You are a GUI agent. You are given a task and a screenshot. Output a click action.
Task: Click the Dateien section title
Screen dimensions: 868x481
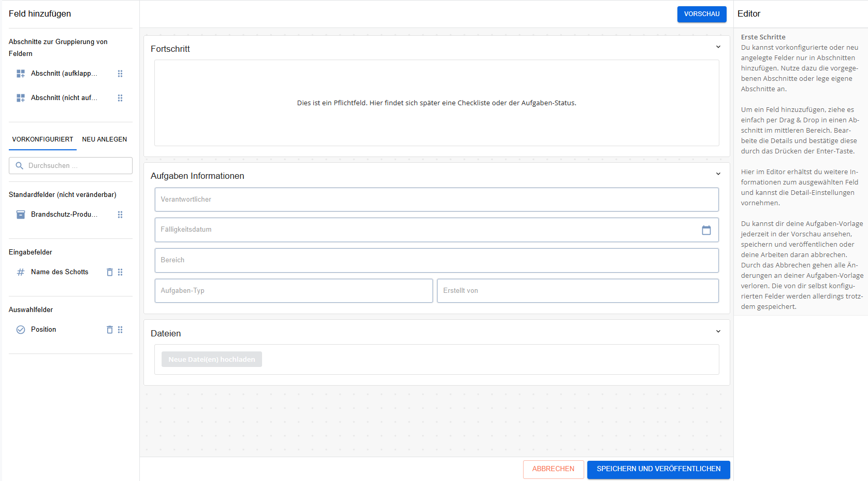point(166,334)
